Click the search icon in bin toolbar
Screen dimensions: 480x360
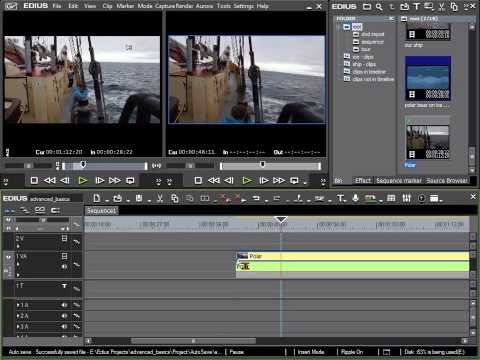(x=379, y=6)
